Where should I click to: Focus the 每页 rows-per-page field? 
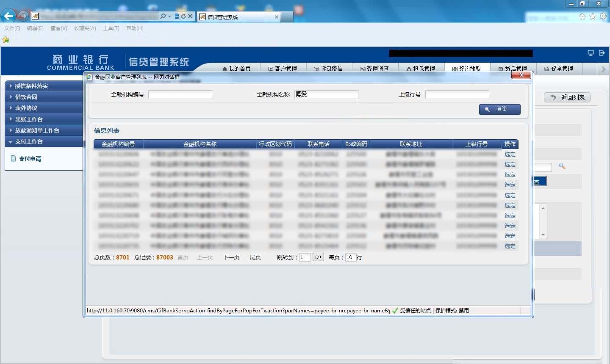coord(350,257)
